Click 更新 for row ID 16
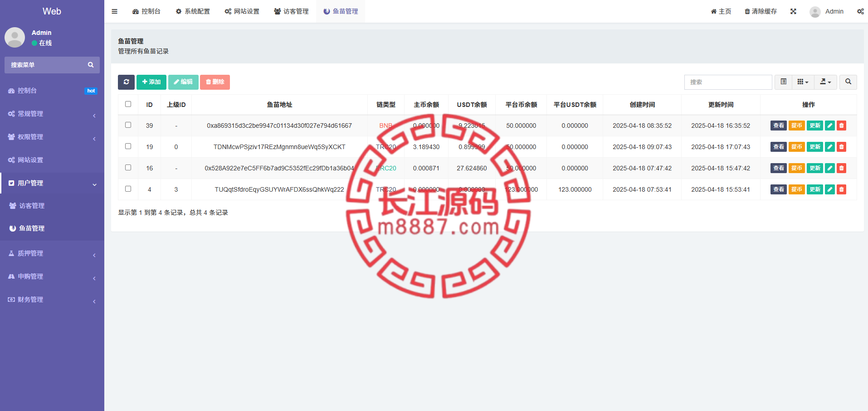This screenshot has width=868, height=411. click(x=815, y=168)
